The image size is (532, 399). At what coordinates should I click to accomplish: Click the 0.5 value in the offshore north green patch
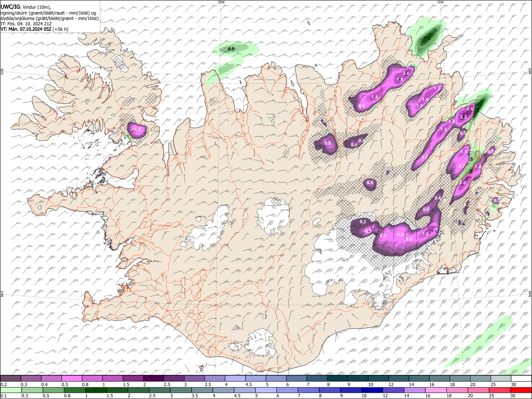(x=231, y=49)
